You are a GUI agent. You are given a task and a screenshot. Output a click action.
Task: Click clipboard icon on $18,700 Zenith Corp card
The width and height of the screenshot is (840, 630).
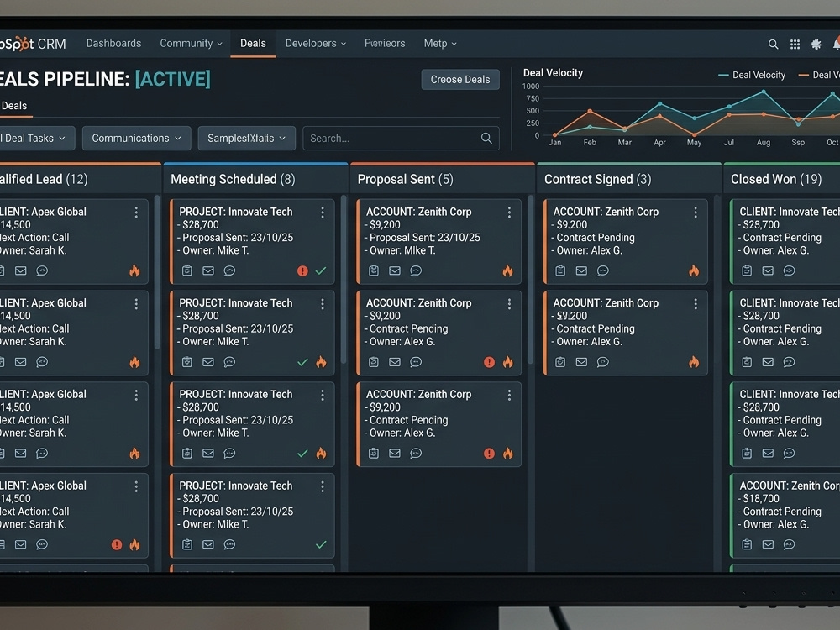[x=747, y=544]
